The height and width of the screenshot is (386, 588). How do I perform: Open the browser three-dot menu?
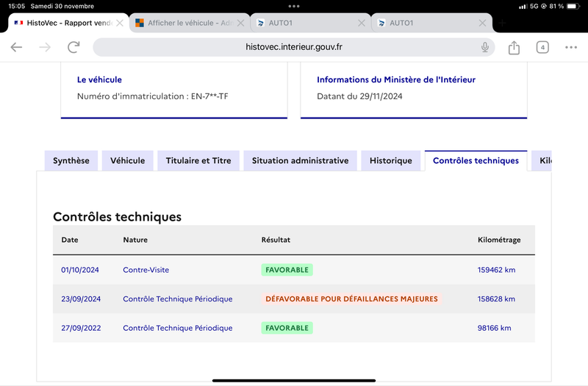pos(571,47)
